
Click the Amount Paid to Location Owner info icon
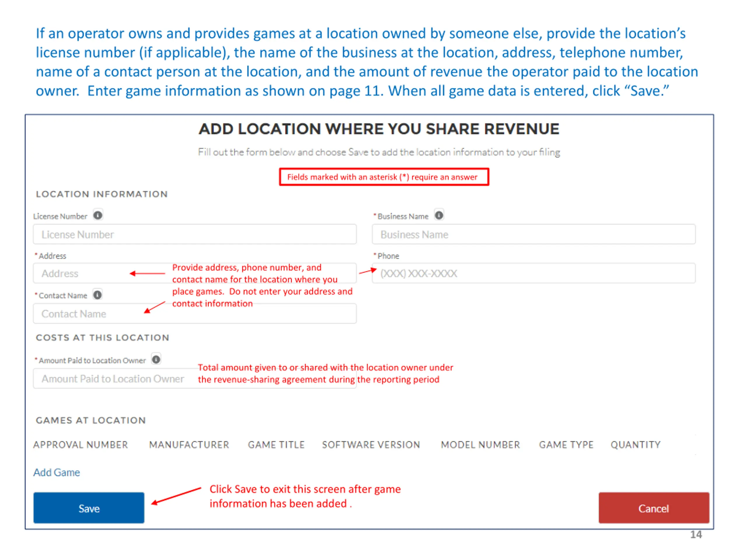156,360
